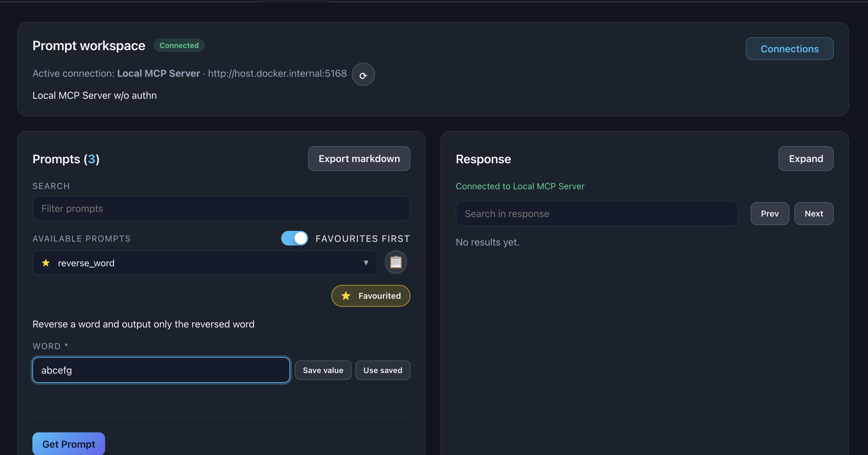868x455 pixels.
Task: Expand the Response panel
Action: pos(805,159)
